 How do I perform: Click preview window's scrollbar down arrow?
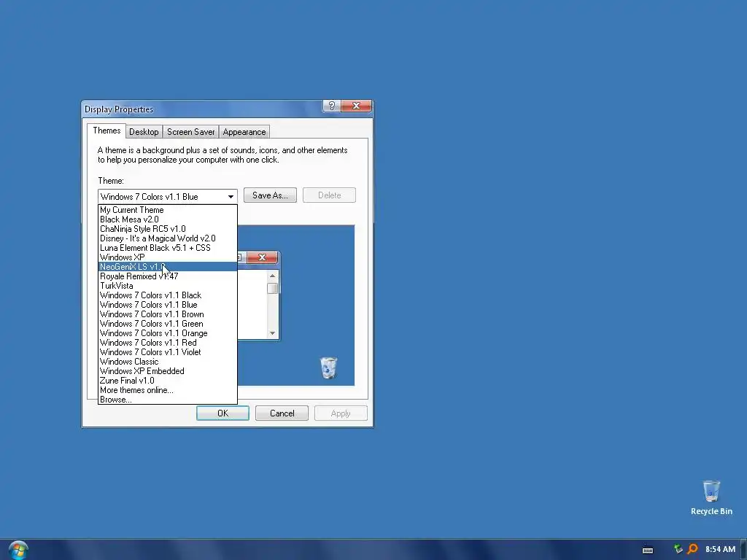[273, 333]
